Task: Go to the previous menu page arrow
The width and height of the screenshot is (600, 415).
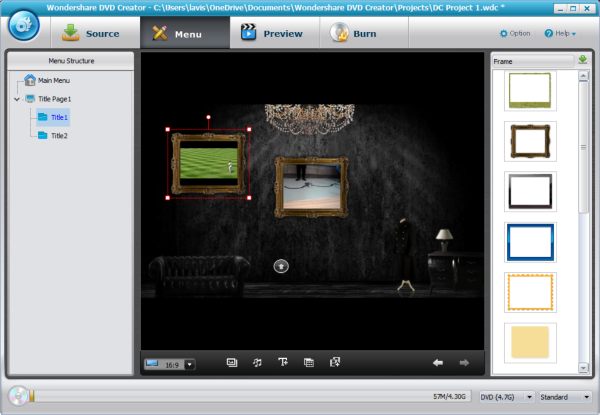Action: [438, 363]
